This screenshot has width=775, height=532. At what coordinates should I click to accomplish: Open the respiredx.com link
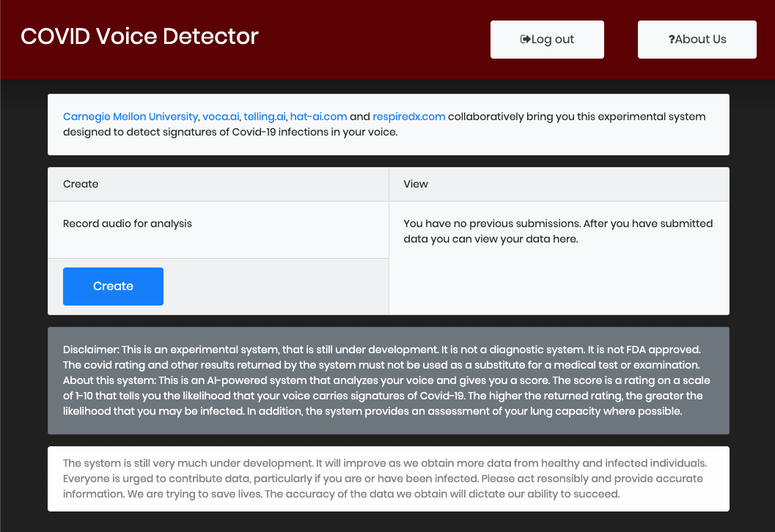pyautogui.click(x=408, y=116)
